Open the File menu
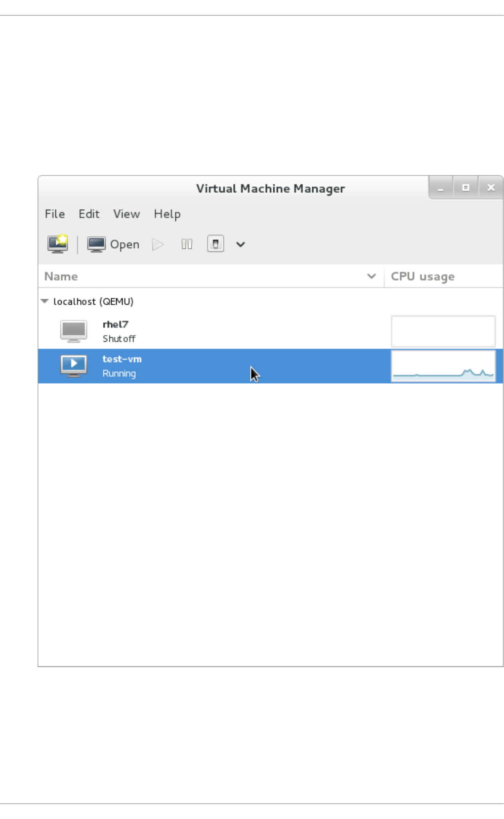 click(x=55, y=214)
